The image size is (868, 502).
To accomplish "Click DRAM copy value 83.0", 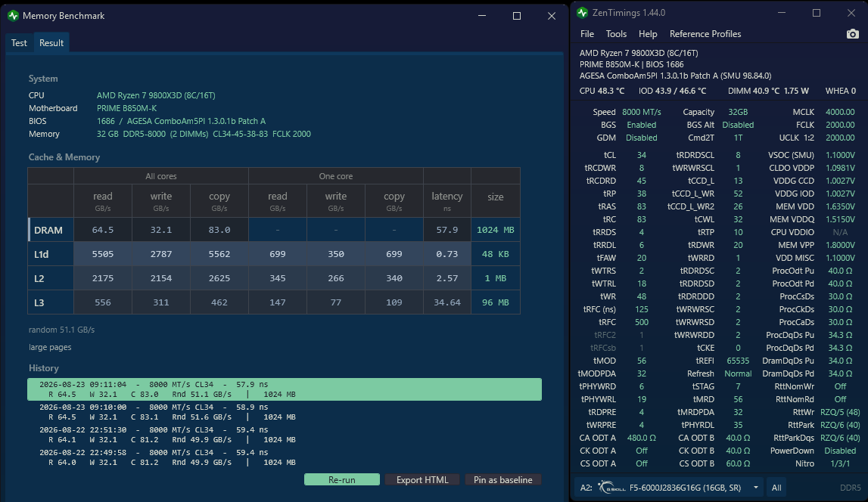I will pyautogui.click(x=219, y=230).
